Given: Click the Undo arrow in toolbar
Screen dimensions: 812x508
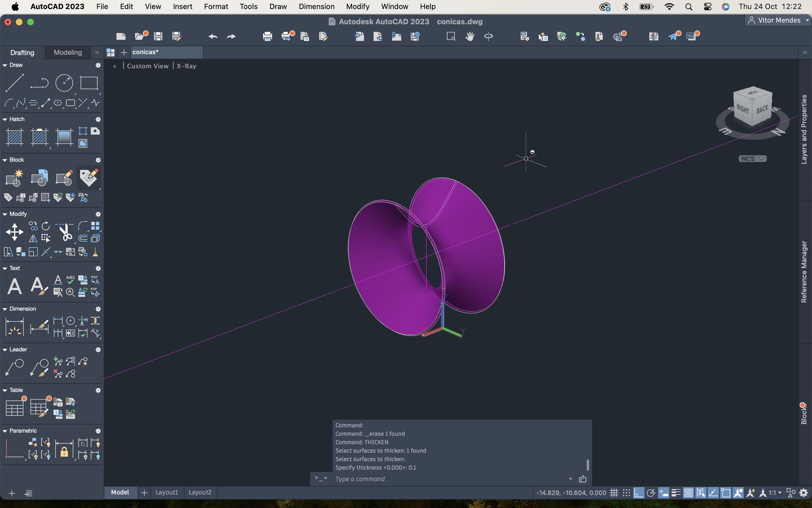Looking at the screenshot, I should click(x=213, y=36).
